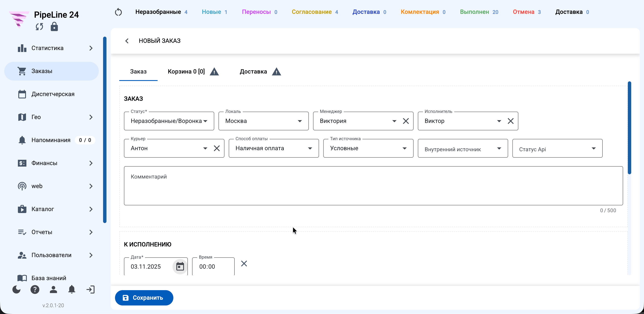Filter orders by Отмена status
Screen dimensions: 644x314
pyautogui.click(x=527, y=12)
